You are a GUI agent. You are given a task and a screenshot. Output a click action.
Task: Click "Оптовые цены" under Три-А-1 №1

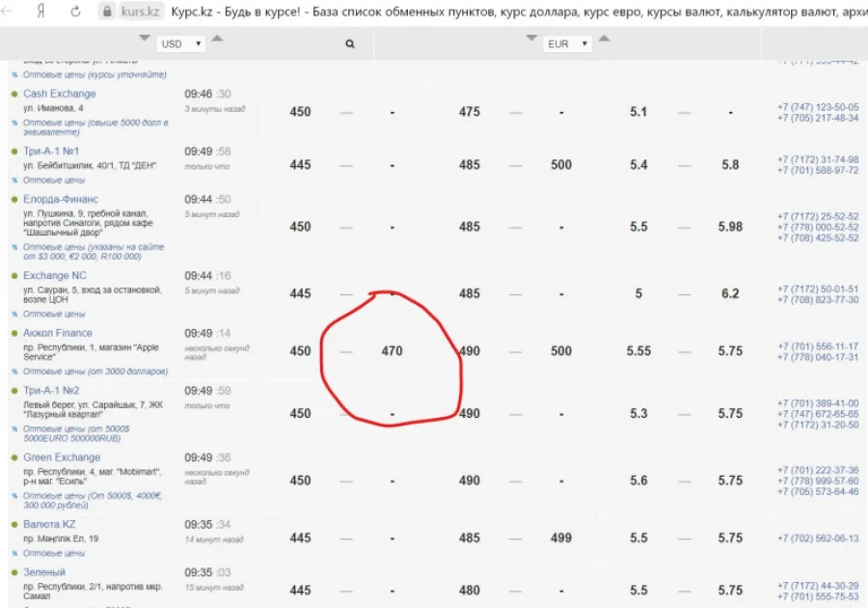click(x=55, y=180)
